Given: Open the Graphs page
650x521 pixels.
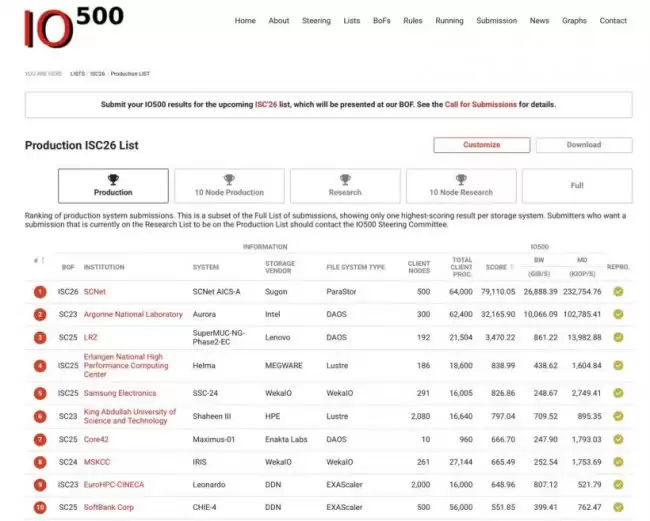Looking at the screenshot, I should coord(574,21).
